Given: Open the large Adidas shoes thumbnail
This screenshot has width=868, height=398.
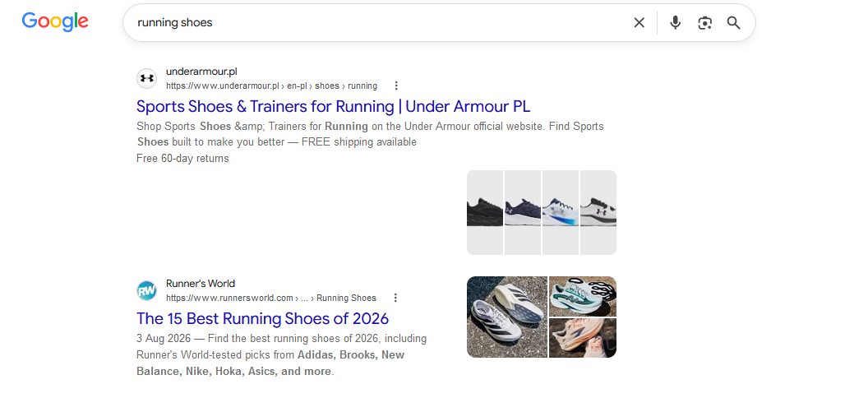Looking at the screenshot, I should tap(507, 317).
